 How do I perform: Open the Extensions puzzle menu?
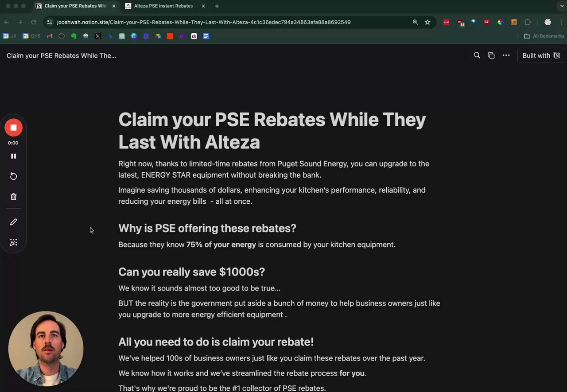coord(528,22)
